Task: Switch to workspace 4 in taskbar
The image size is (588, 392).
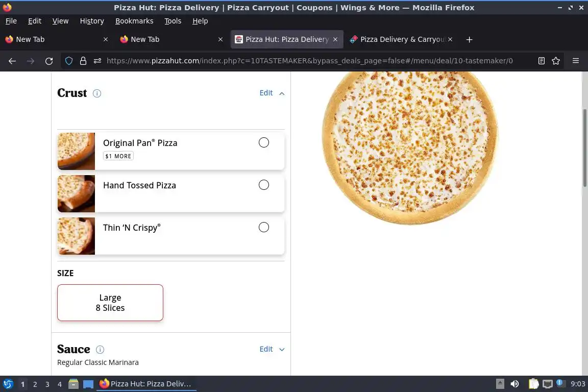Action: point(60,384)
